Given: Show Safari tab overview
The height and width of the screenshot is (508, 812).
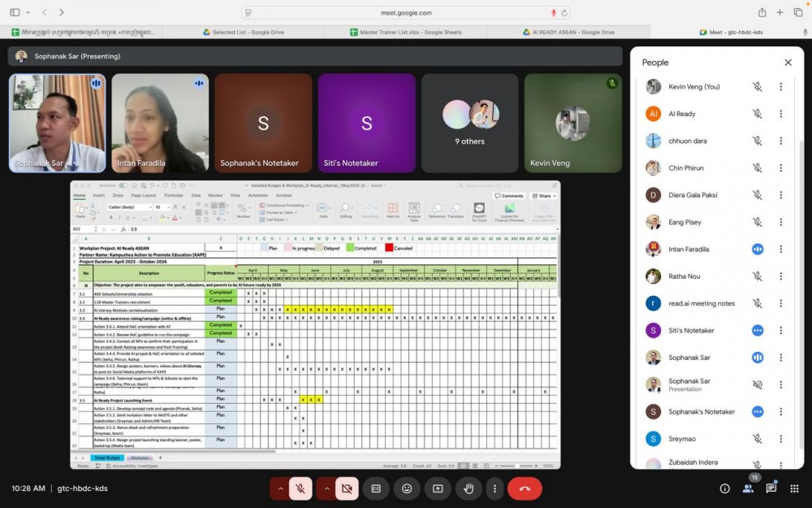Looking at the screenshot, I should pos(798,12).
